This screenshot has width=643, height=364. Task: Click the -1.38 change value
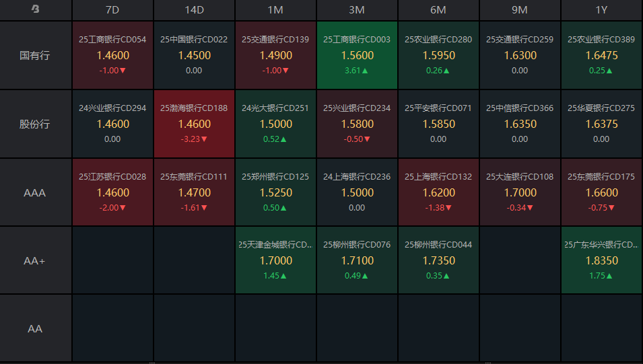pyautogui.click(x=438, y=208)
